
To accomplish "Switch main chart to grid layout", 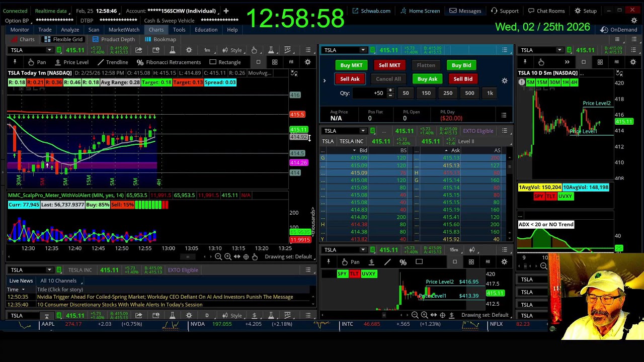I will (x=275, y=62).
